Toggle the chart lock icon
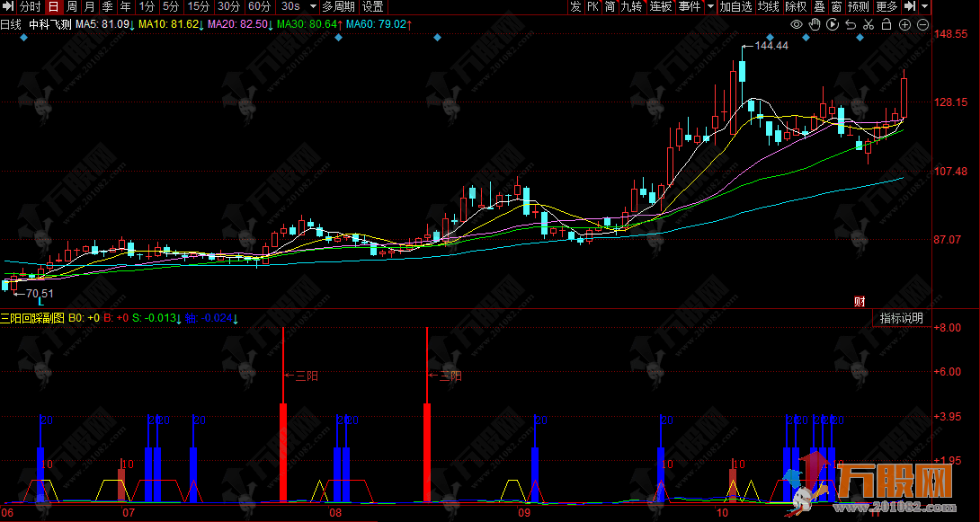This screenshot has width=980, height=522. (x=886, y=24)
